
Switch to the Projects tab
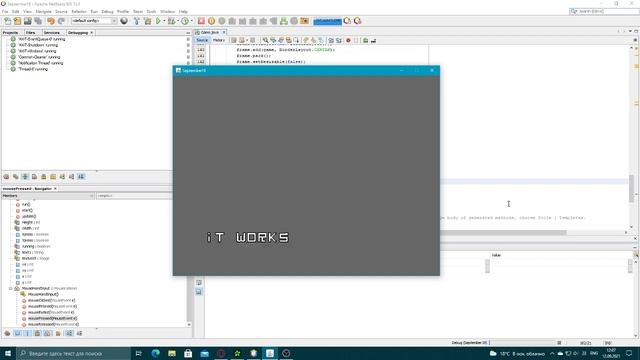[x=10, y=32]
